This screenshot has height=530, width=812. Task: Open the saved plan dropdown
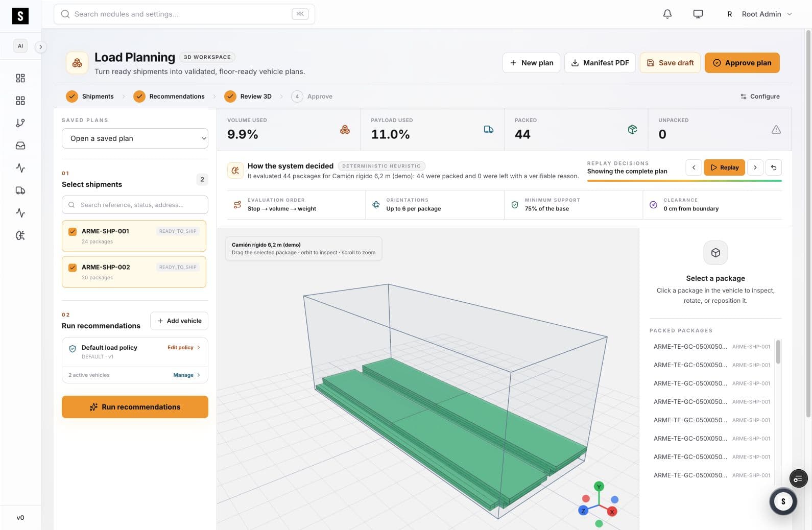coord(135,138)
